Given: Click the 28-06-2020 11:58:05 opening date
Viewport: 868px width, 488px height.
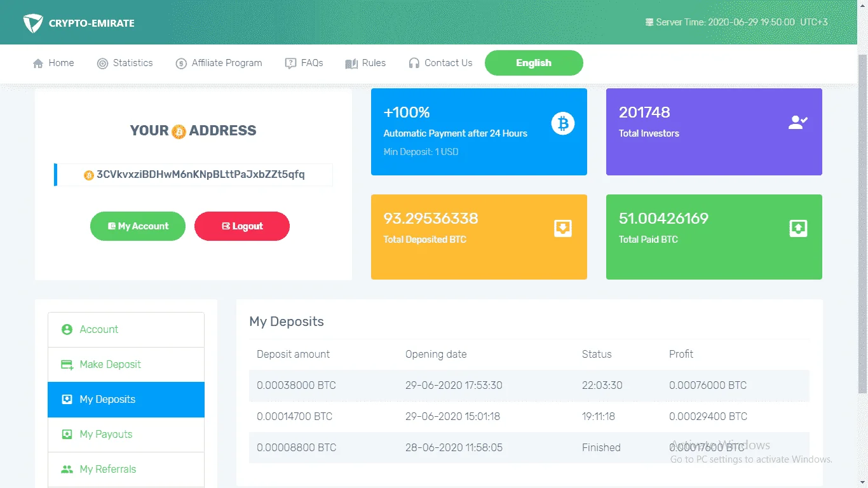Looking at the screenshot, I should [x=454, y=448].
